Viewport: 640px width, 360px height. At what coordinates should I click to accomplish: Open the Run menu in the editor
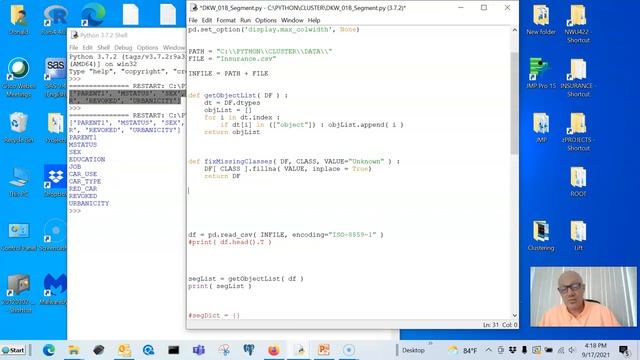pyautogui.click(x=245, y=20)
